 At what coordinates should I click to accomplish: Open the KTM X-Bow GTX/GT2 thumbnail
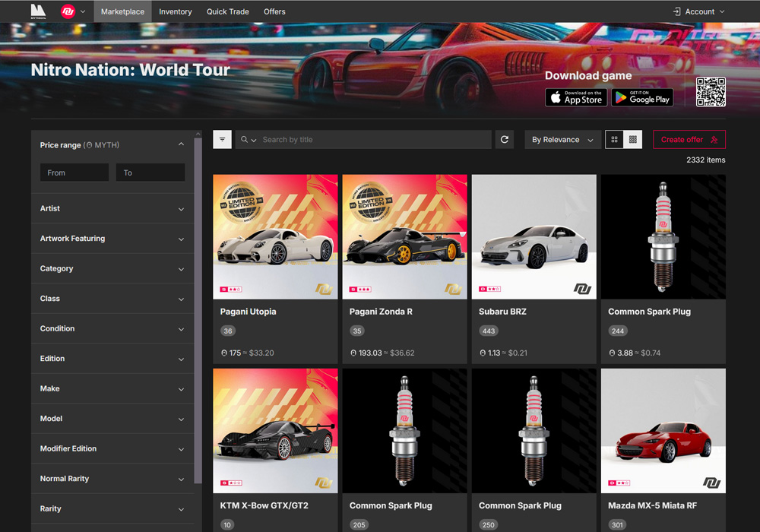point(275,431)
